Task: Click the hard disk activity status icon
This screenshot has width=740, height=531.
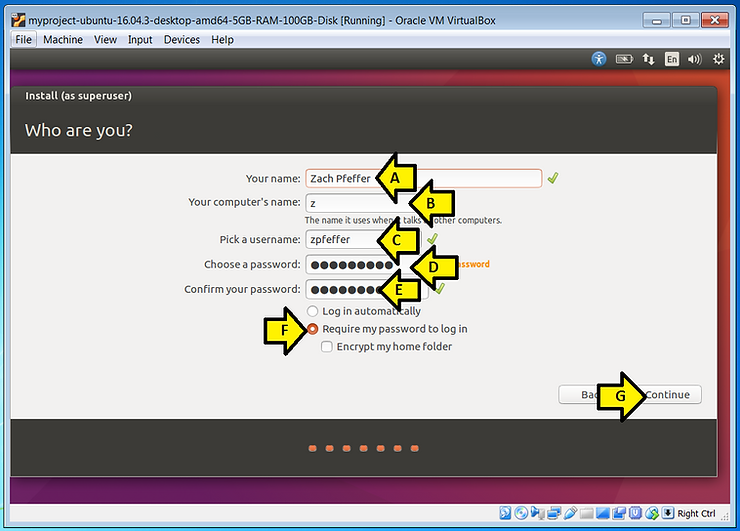Action: (505, 513)
